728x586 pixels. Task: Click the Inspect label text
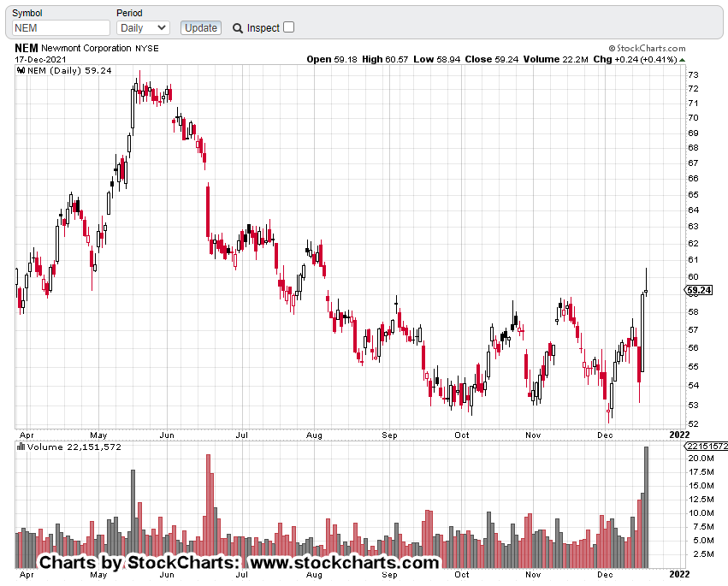pos(263,28)
